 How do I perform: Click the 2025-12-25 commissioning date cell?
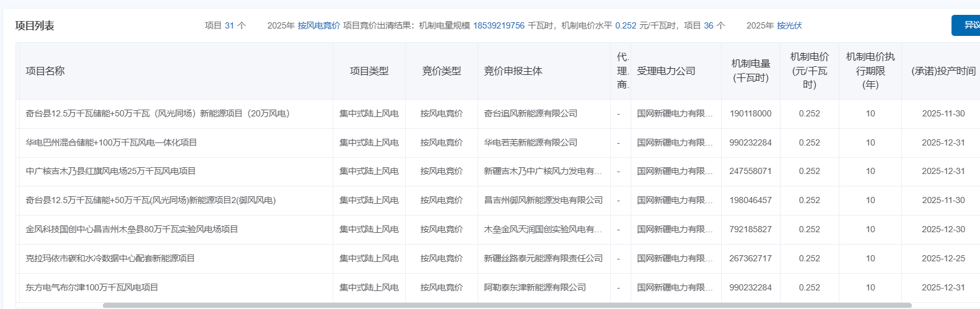coord(943,258)
